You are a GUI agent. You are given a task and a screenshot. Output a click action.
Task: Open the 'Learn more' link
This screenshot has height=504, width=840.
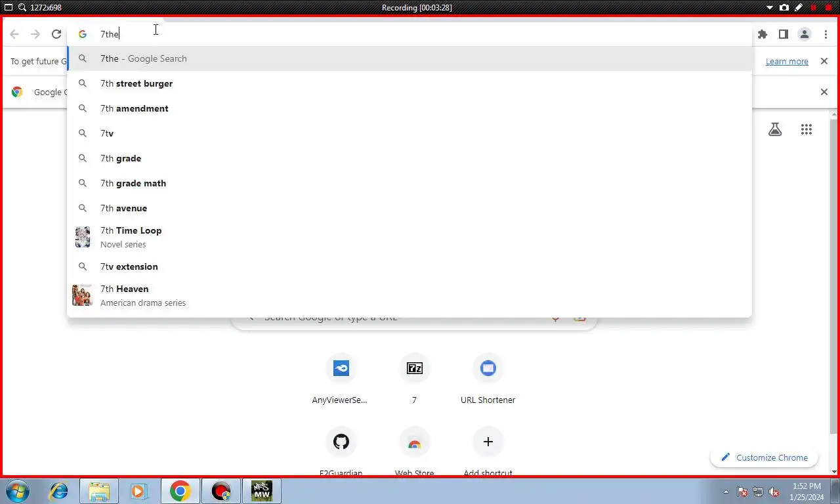(787, 61)
